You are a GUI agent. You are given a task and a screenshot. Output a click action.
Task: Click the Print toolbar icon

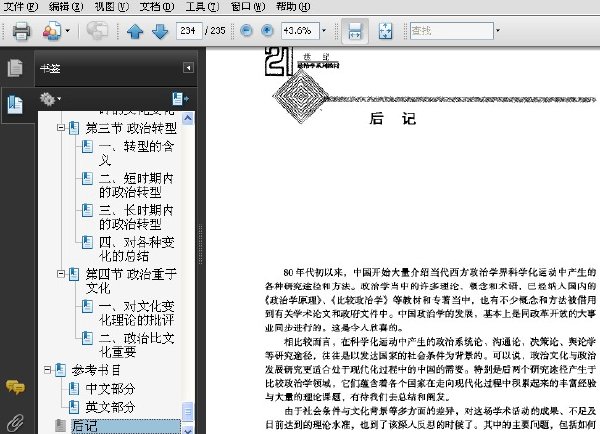point(21,31)
